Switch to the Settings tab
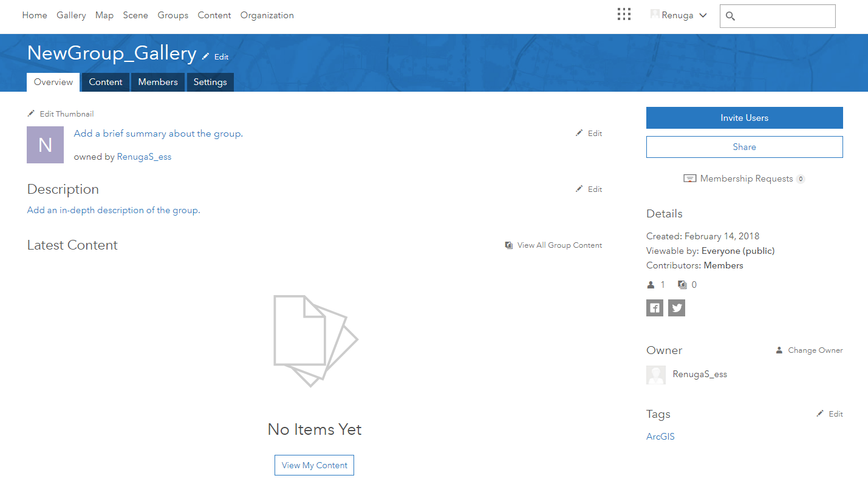Image resolution: width=868 pixels, height=484 pixels. tap(210, 81)
